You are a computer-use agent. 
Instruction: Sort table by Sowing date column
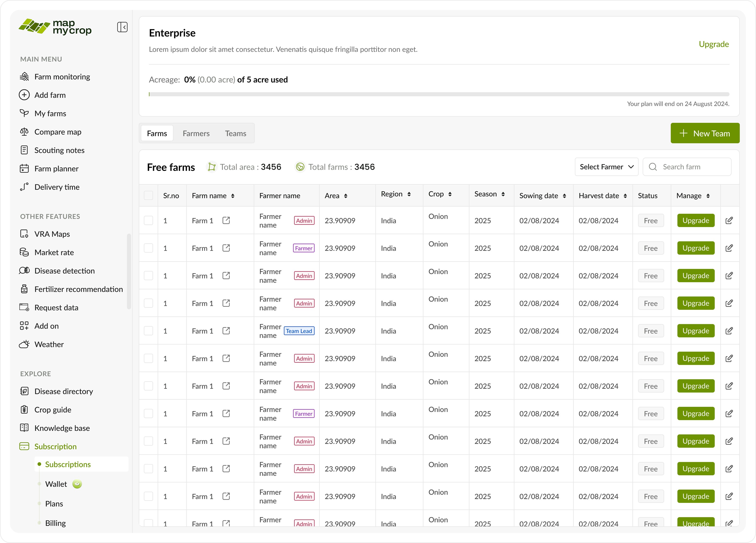tap(564, 196)
